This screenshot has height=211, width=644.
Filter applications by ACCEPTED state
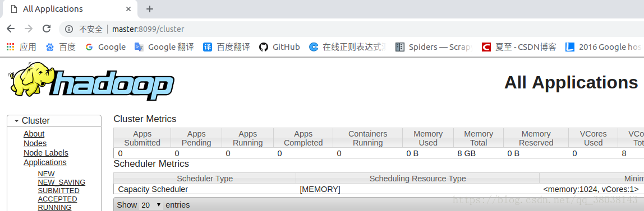coord(57,199)
